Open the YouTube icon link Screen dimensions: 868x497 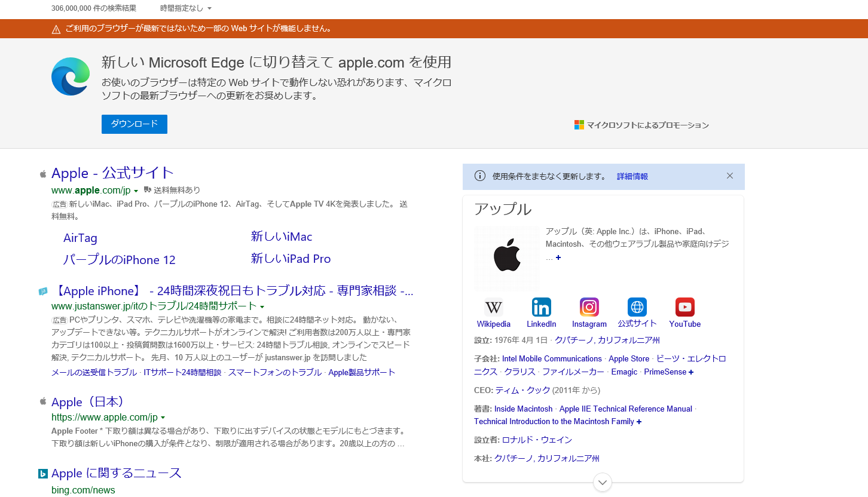point(684,307)
